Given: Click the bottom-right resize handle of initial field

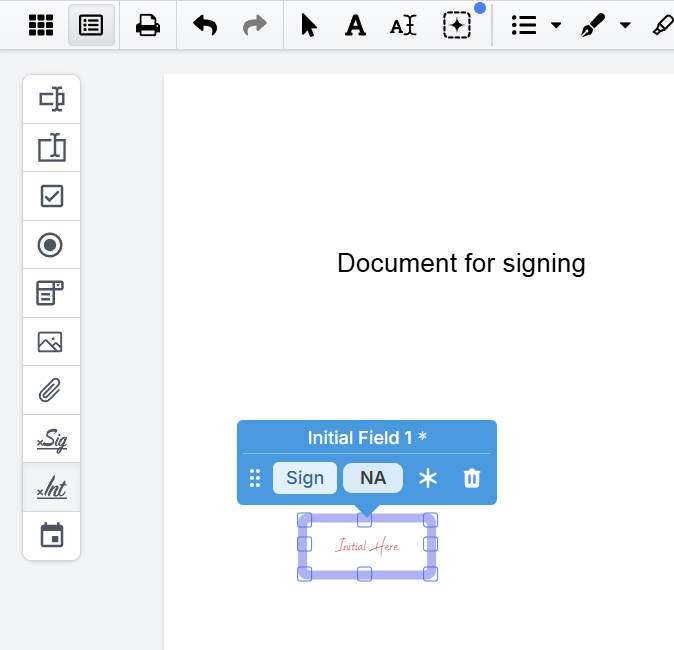Looking at the screenshot, I should 430,574.
